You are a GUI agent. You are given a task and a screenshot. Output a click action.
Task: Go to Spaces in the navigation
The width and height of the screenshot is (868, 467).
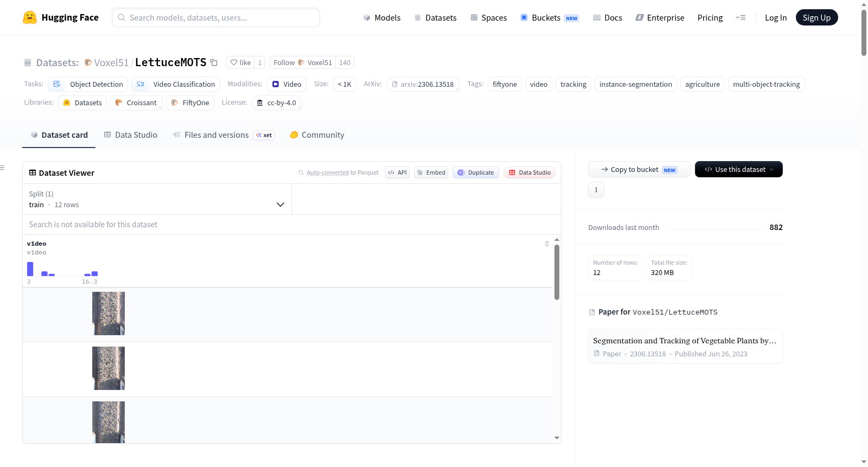click(x=488, y=17)
